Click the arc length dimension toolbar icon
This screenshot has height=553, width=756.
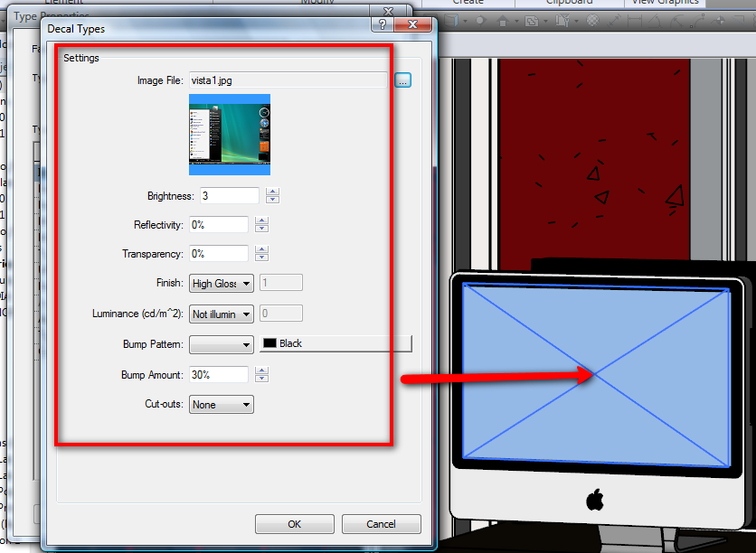tap(697, 21)
